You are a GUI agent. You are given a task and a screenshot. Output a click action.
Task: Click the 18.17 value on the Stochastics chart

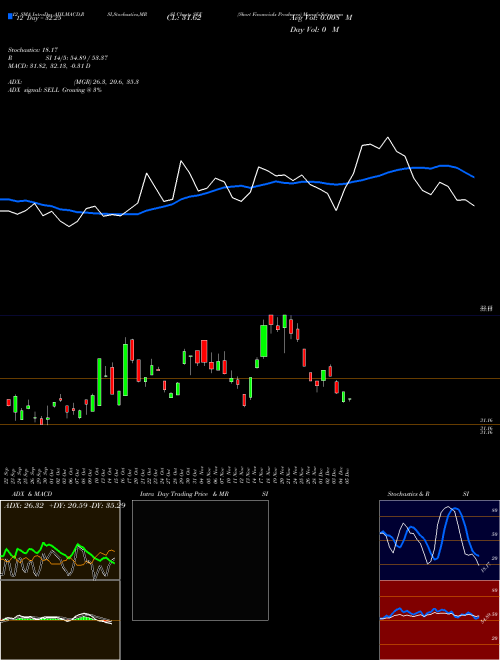pyautogui.click(x=484, y=567)
